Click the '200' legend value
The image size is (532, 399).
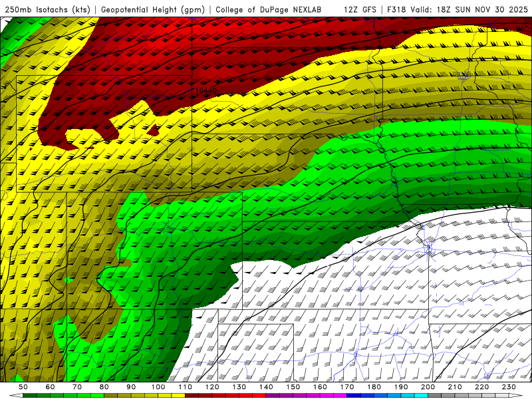point(428,387)
